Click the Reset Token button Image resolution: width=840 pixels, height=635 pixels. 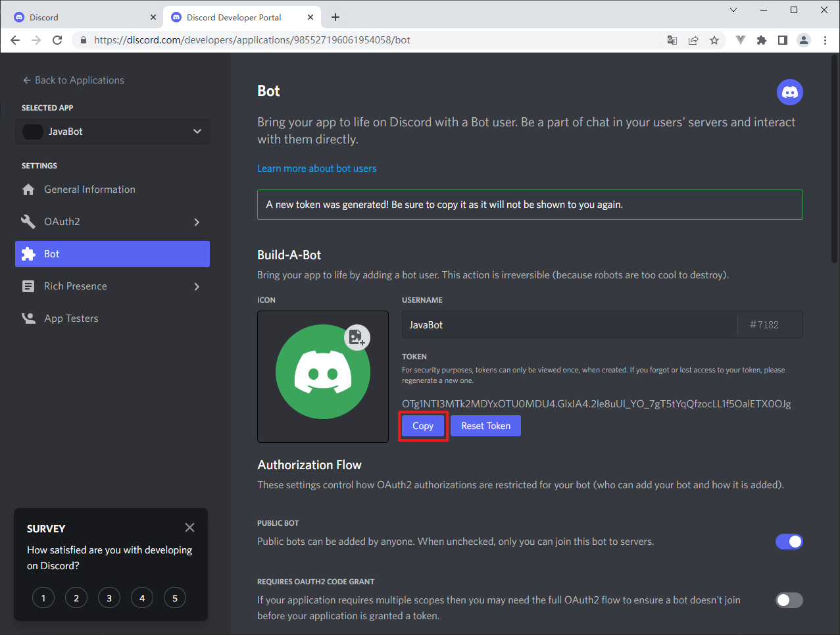485,426
